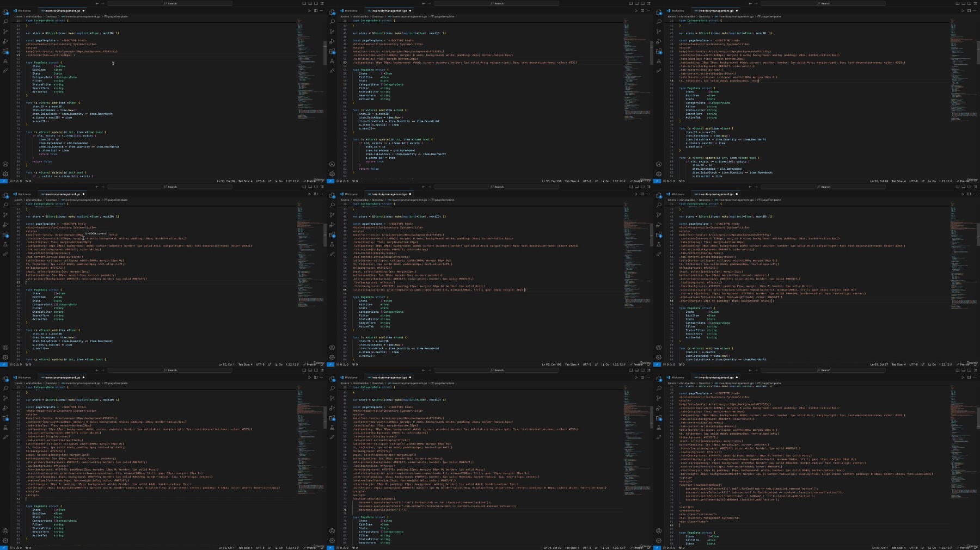
Task: Open Extensions view in the Ln 53, Col 136 window
Action: pos(332,51)
